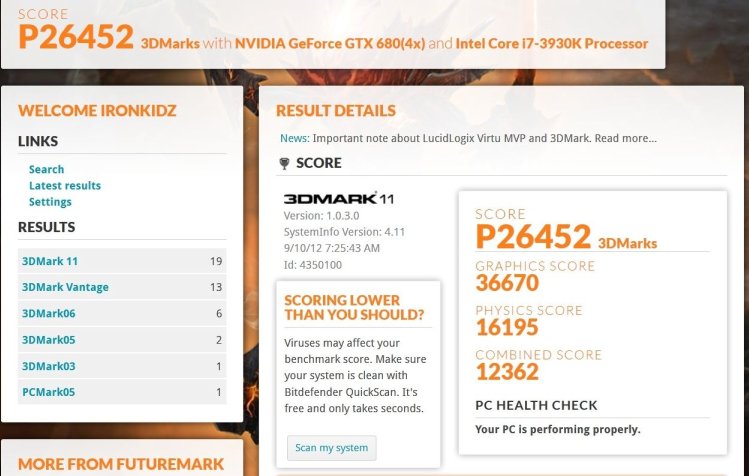Click the date 9/10/12 7:25:43 AM
Viewport: 749px width, 476px height.
[x=332, y=248]
